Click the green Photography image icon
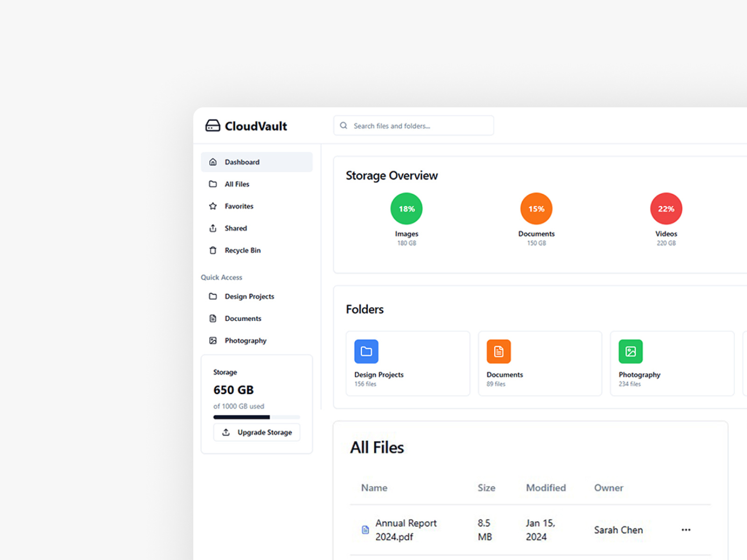The width and height of the screenshot is (747, 560). point(630,351)
